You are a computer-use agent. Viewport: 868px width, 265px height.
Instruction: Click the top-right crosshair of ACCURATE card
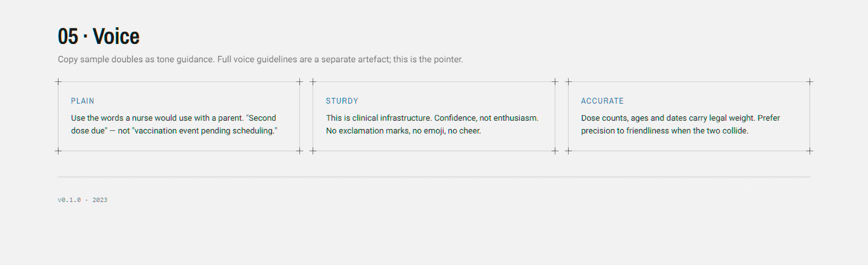pyautogui.click(x=809, y=82)
